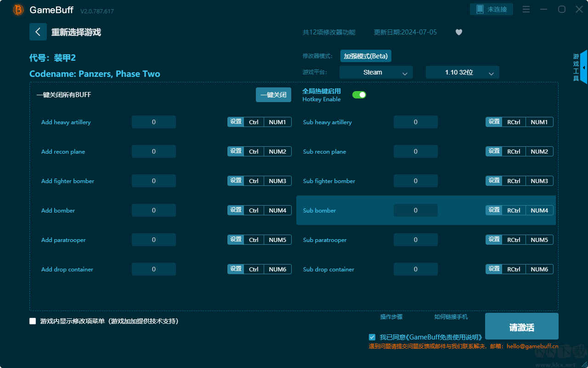This screenshot has height=368, width=588.
Task: Click the Sub fighter bomber value field
Action: pyautogui.click(x=416, y=181)
